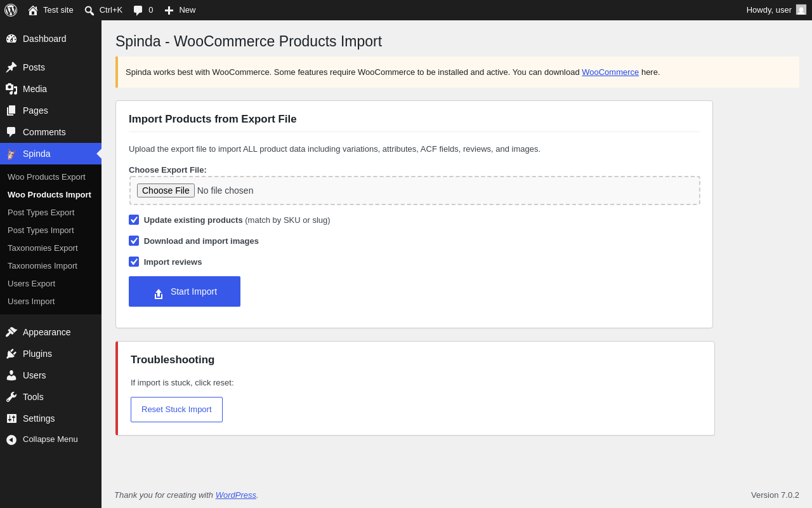Go to Posts in sidebar
Viewport: 812px width, 508px height.
pos(51,67)
